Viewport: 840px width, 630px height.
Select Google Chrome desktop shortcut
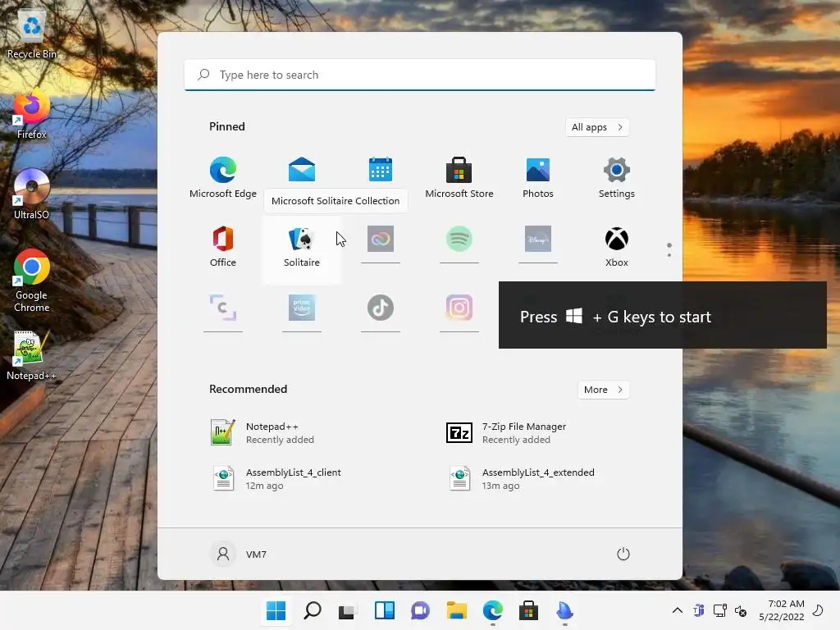pos(32,281)
